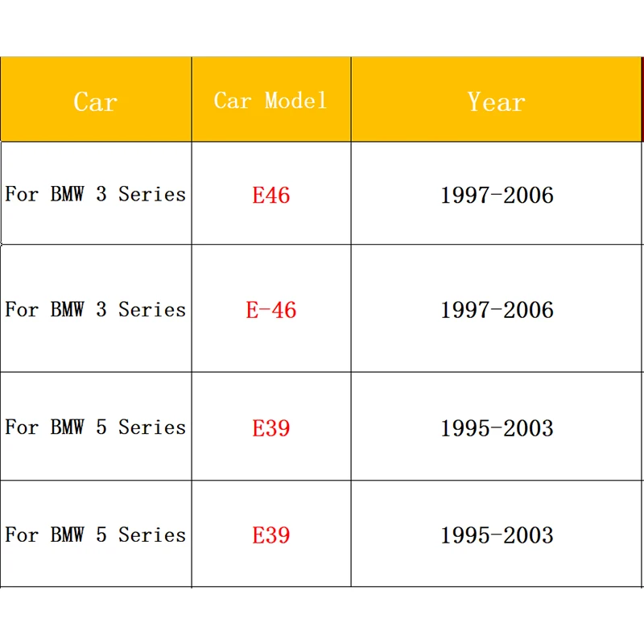This screenshot has height=644, width=644.
Task: Select the 1997-2006 cell beside E46
Action: [x=497, y=195]
